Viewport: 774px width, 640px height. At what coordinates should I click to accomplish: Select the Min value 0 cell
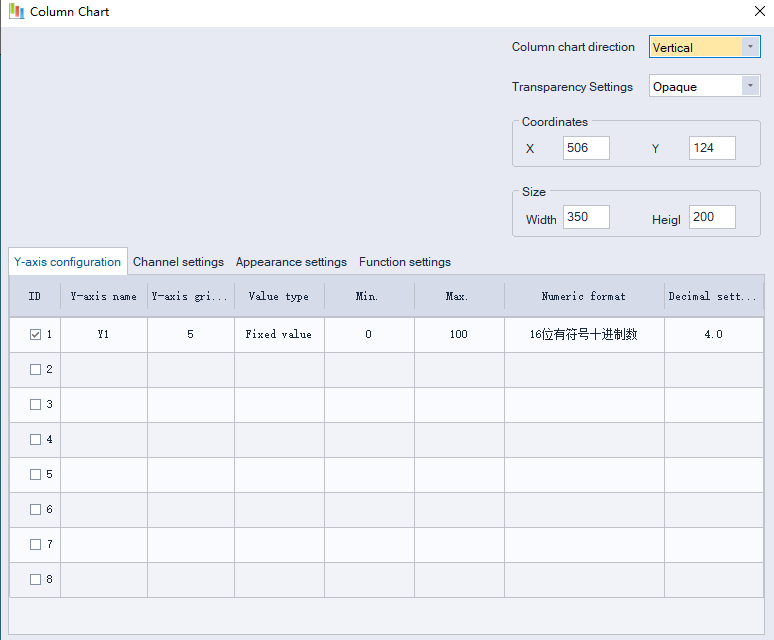(369, 335)
